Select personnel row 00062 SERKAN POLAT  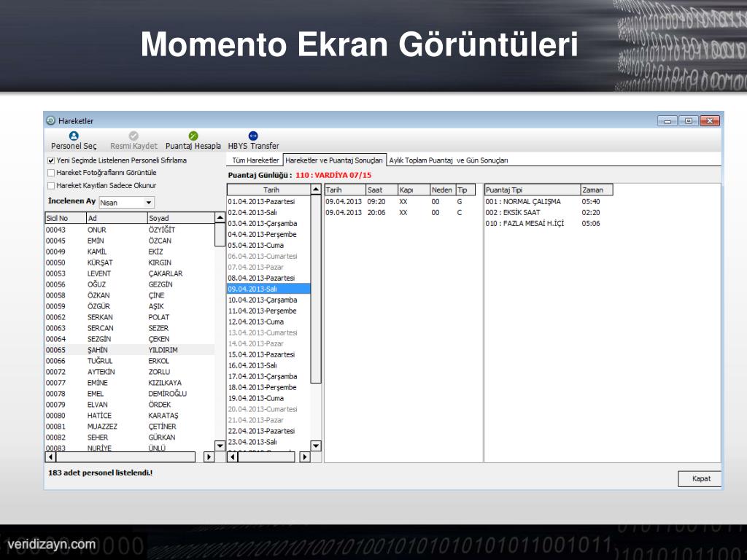(130, 317)
